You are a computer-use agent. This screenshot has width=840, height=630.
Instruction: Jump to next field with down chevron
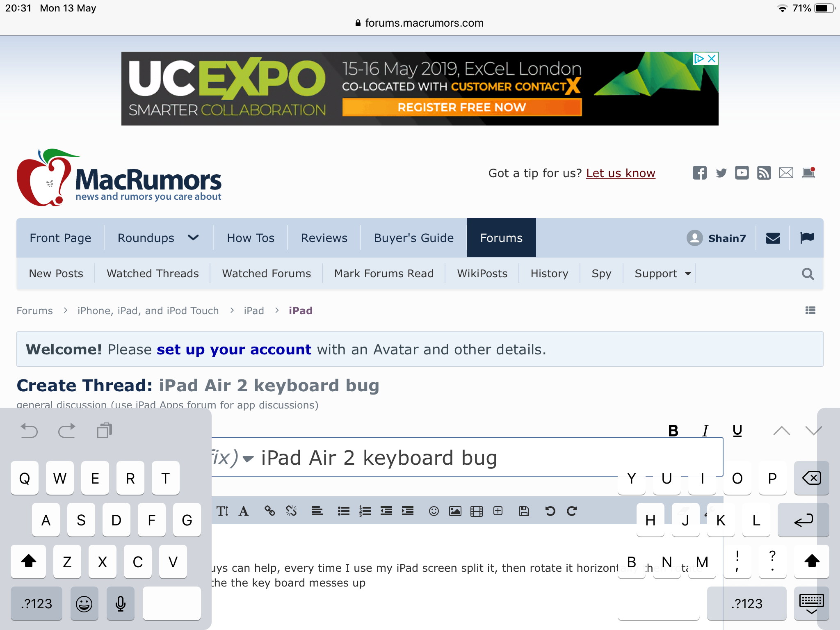point(813,431)
